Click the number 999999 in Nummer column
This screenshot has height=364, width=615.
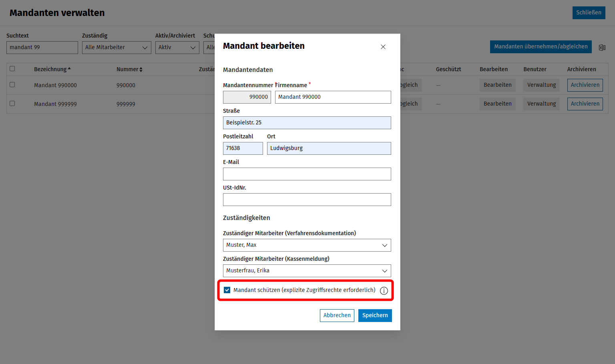click(x=126, y=104)
